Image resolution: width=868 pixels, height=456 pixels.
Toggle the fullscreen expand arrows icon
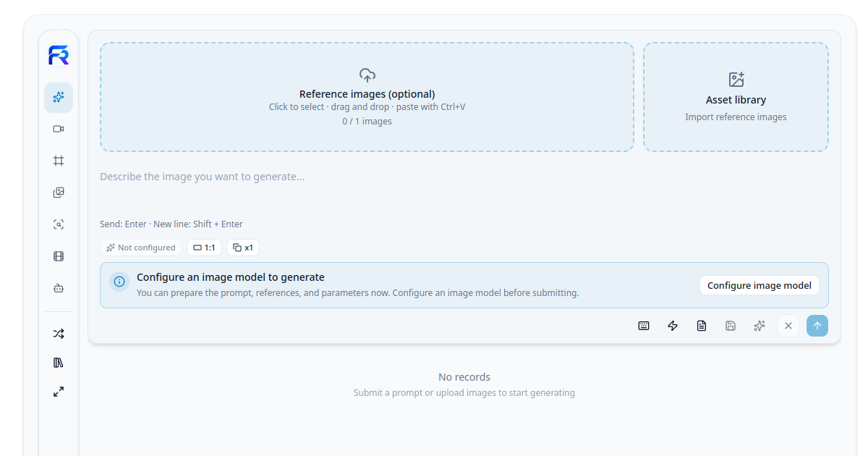59,392
